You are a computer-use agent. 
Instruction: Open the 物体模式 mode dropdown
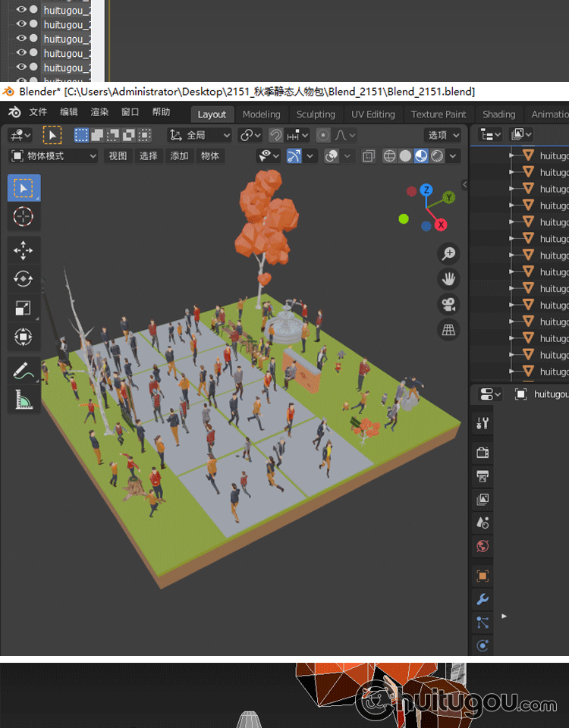point(53,156)
